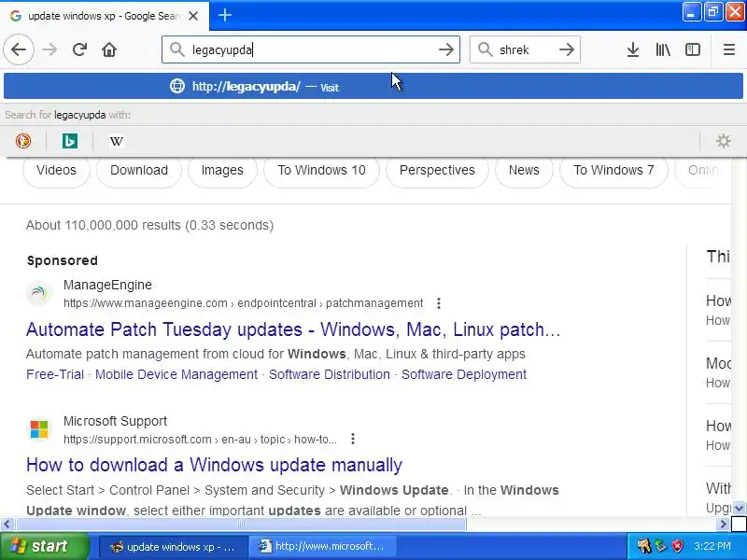Open the browser home page
The width and height of the screenshot is (747, 560).
point(109,49)
